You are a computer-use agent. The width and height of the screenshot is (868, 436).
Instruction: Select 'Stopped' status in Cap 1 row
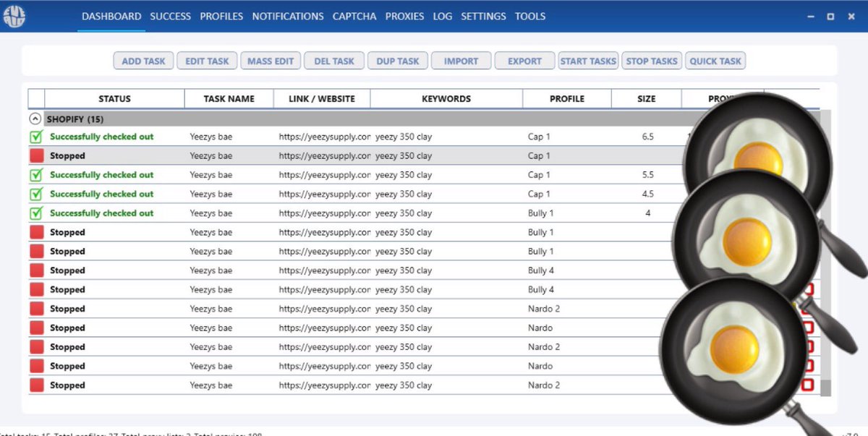67,155
